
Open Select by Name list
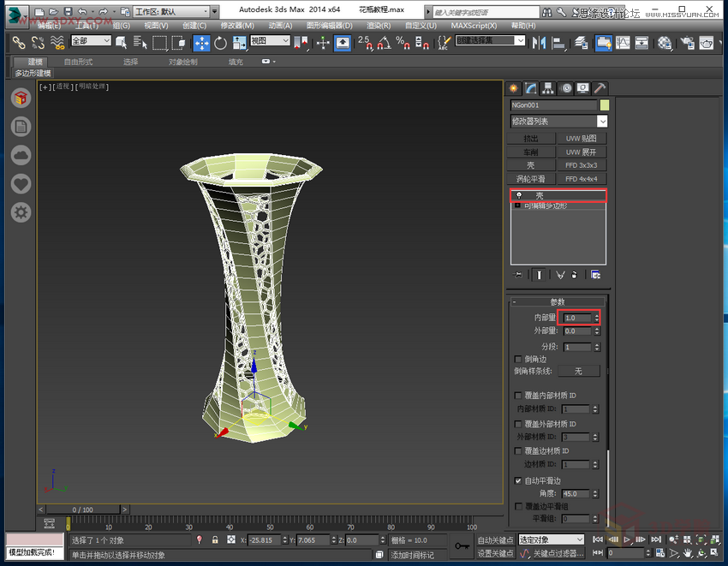coord(140,43)
